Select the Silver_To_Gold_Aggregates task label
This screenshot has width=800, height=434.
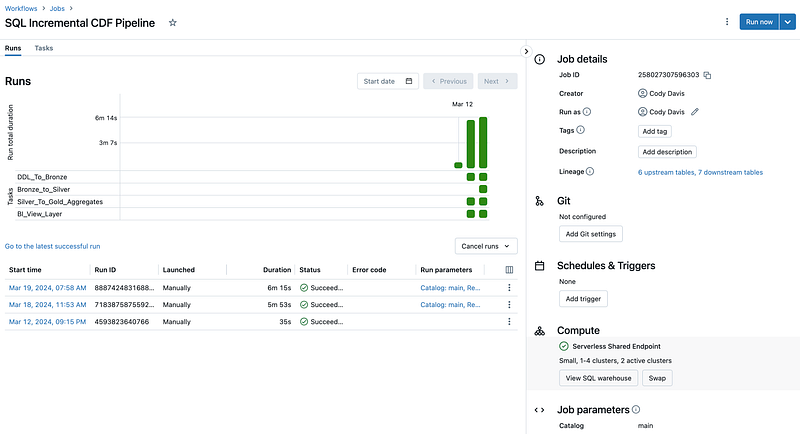[x=60, y=201]
